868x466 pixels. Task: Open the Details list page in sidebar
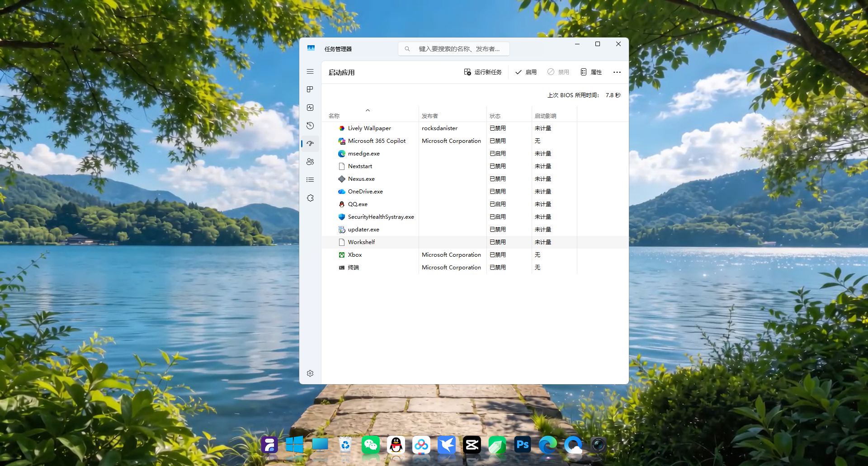tap(310, 180)
